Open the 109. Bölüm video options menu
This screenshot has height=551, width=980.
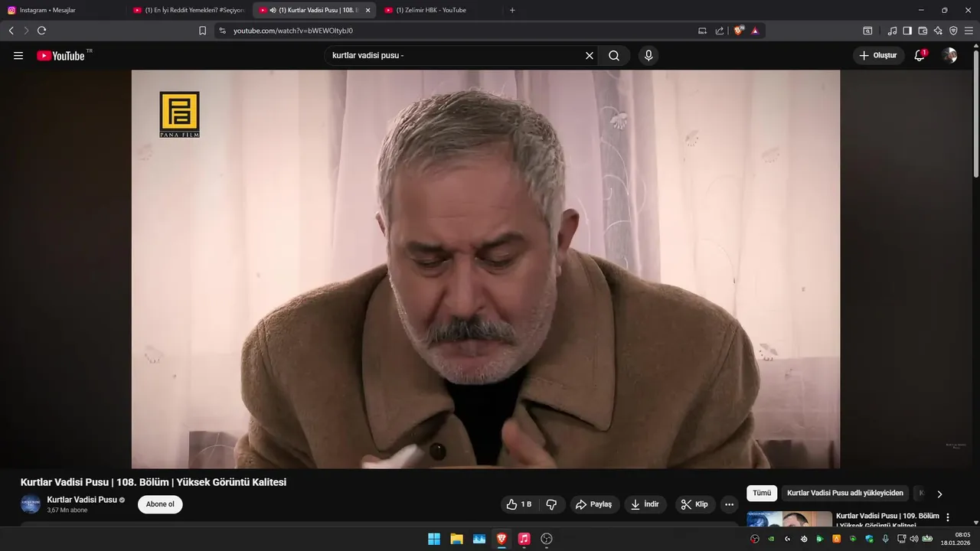pos(948,517)
